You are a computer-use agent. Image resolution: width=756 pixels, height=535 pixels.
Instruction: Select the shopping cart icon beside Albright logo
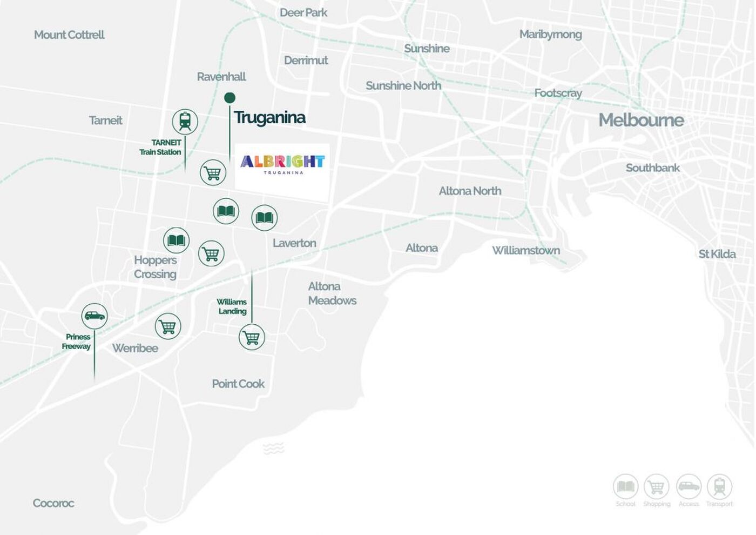[213, 173]
